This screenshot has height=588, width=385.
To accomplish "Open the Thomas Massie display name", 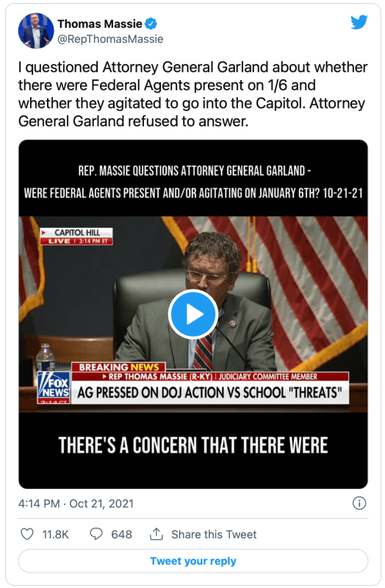I will point(100,24).
